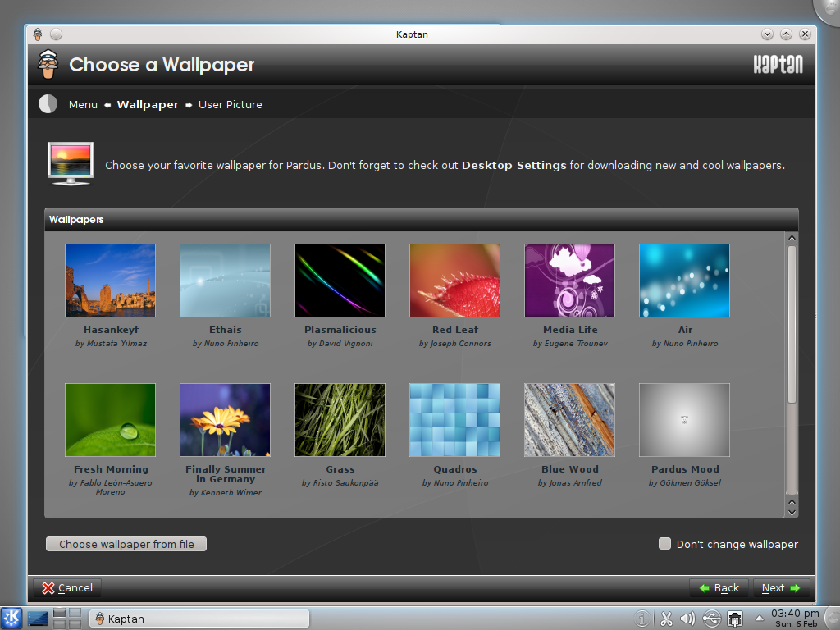
Task: Select the Fresh Morning wallpaper thumbnail
Action: (111, 420)
